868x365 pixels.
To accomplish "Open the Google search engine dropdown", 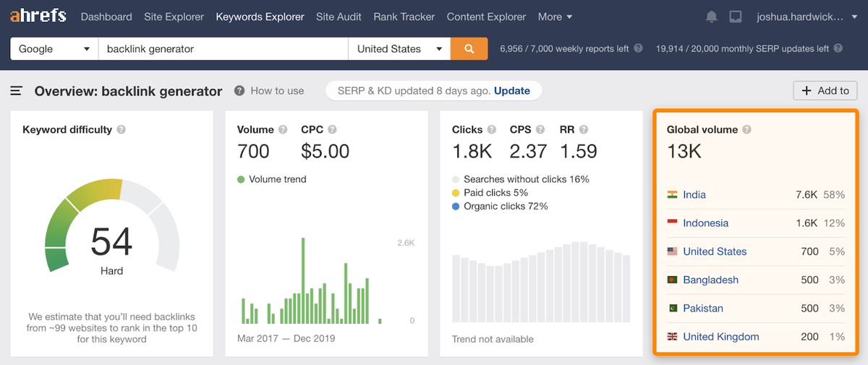I will tap(54, 49).
